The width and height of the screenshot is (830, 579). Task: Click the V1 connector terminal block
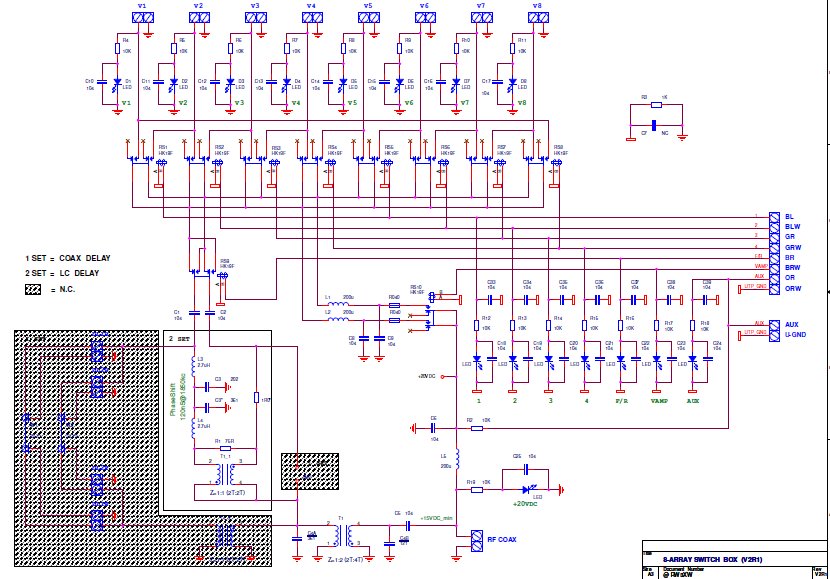[x=142, y=17]
